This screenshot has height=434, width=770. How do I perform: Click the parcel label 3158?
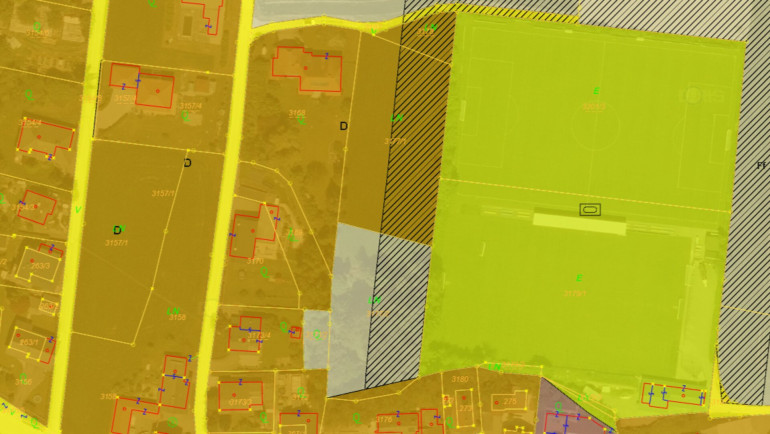176,317
